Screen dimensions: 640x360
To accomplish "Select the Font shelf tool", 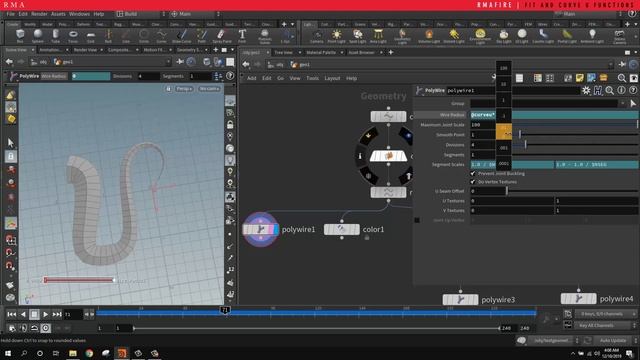I will tap(242, 36).
